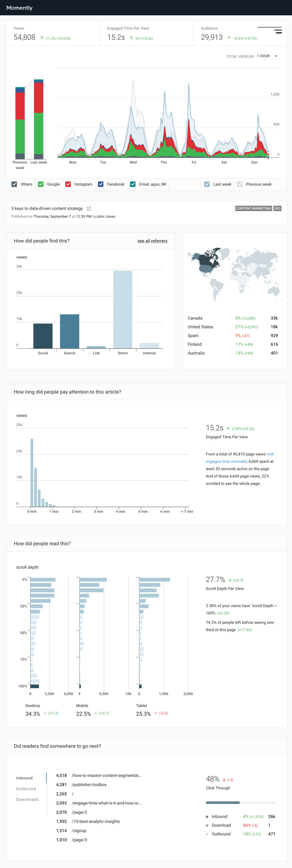Click the see all referrers link
Image resolution: width=292 pixels, height=868 pixels.
pyautogui.click(x=152, y=241)
